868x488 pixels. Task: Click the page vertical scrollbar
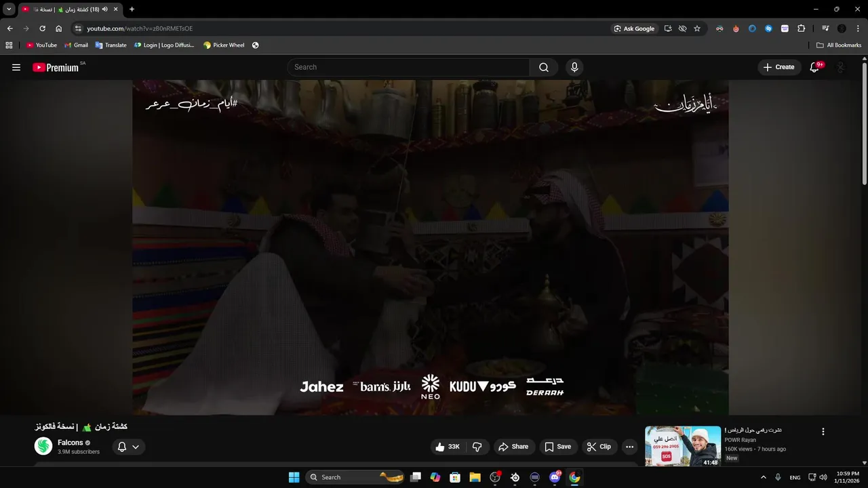pyautogui.click(x=864, y=122)
